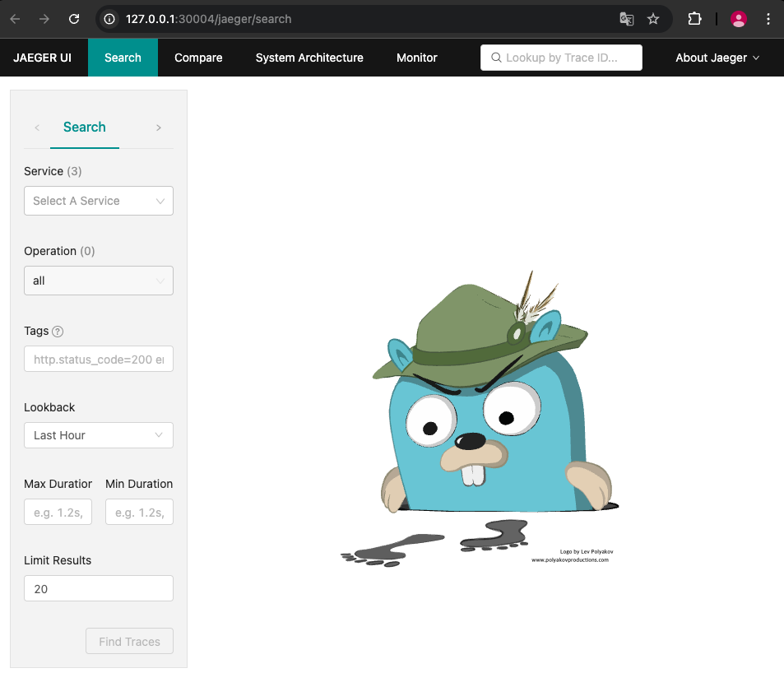Image resolution: width=784 pixels, height=673 pixels.
Task: Click the browser forward arrow
Action: pos(44,19)
